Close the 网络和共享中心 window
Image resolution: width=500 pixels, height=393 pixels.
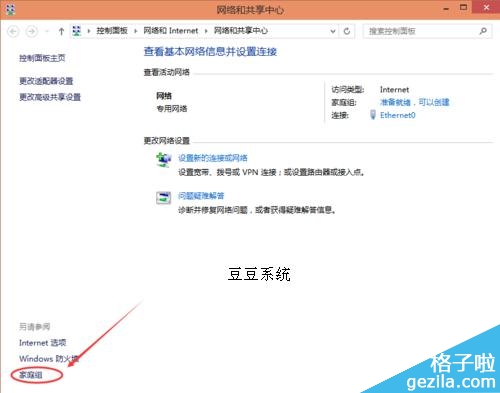coord(486,7)
